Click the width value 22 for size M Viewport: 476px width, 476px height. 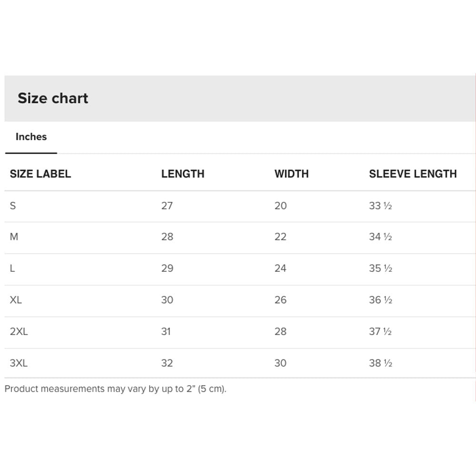pyautogui.click(x=280, y=237)
